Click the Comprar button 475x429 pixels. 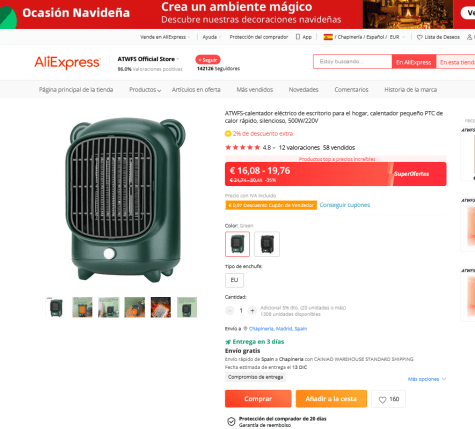(258, 399)
